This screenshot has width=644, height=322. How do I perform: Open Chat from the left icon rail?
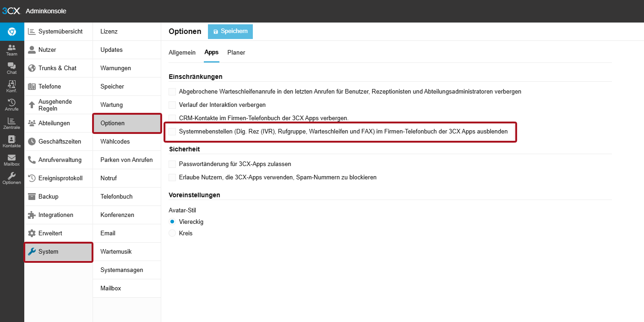pyautogui.click(x=11, y=68)
